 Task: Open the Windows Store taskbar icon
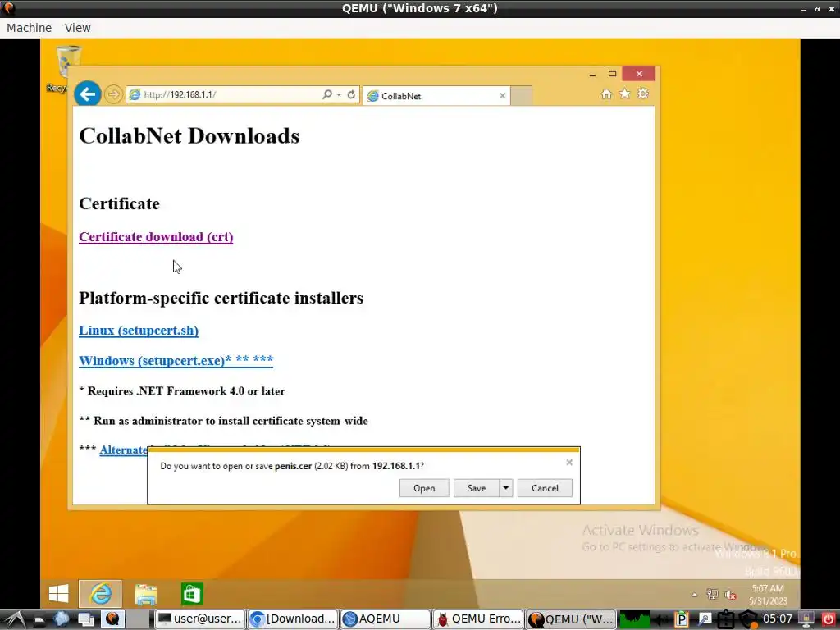(x=192, y=594)
